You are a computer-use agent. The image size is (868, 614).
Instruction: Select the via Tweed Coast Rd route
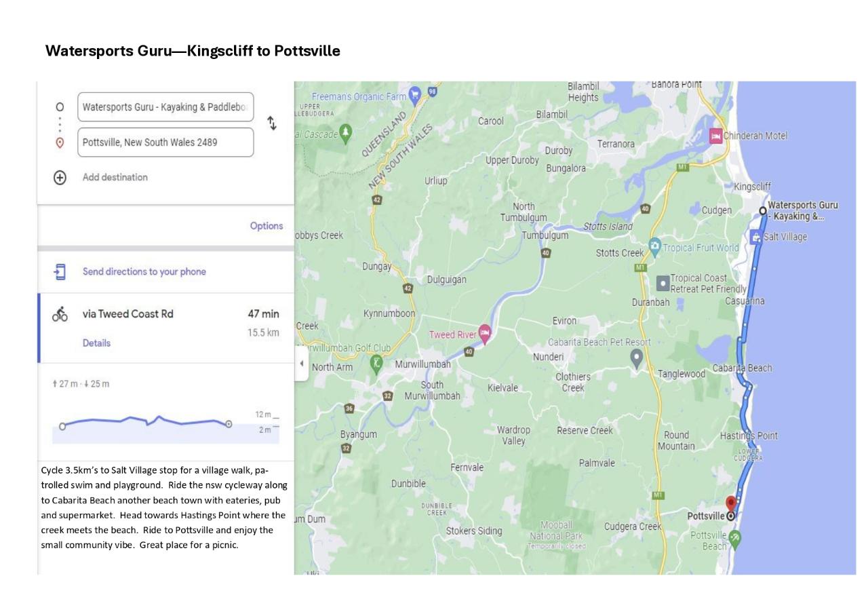point(127,314)
